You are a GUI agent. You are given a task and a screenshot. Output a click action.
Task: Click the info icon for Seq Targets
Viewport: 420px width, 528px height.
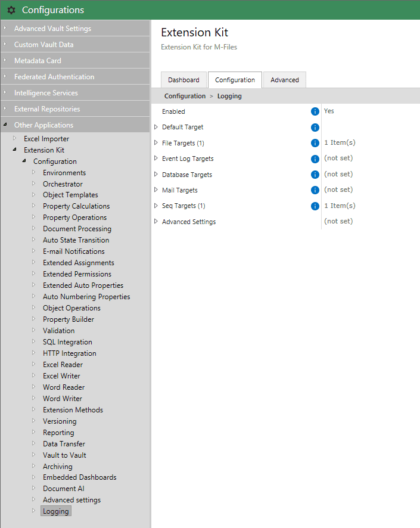pos(315,206)
